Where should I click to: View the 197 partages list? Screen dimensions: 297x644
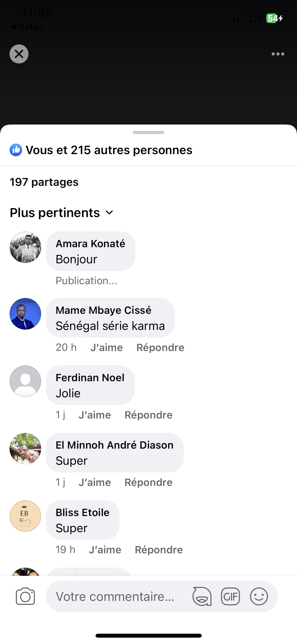pyautogui.click(x=44, y=182)
